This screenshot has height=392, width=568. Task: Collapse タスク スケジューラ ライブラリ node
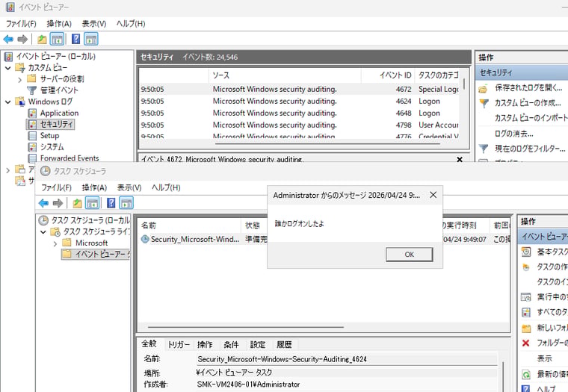tap(43, 231)
